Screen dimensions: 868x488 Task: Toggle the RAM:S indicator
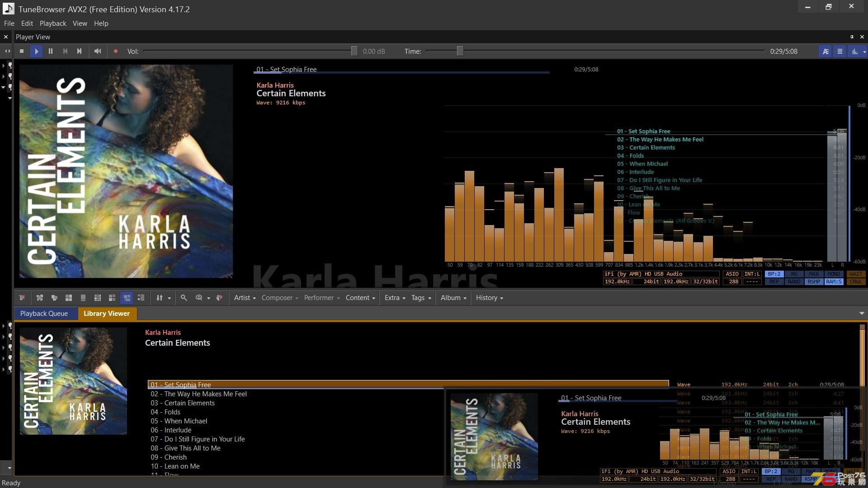834,282
